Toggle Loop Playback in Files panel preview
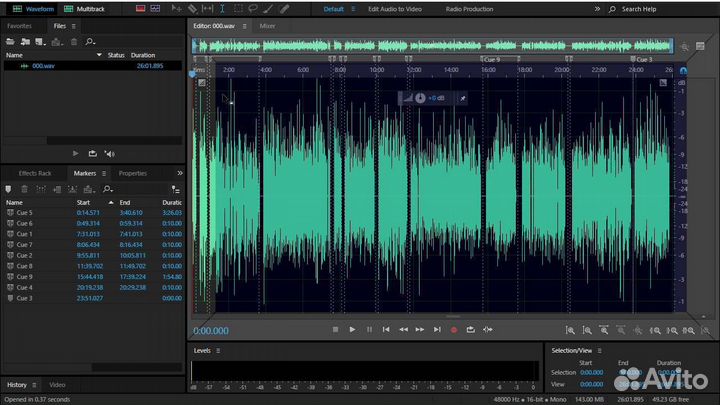 pyautogui.click(x=92, y=153)
